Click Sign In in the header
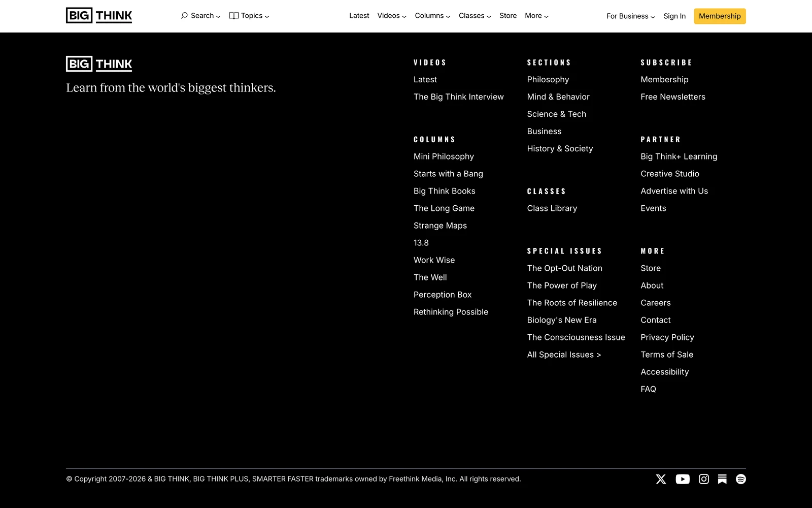This screenshot has width=812, height=508. click(x=674, y=16)
